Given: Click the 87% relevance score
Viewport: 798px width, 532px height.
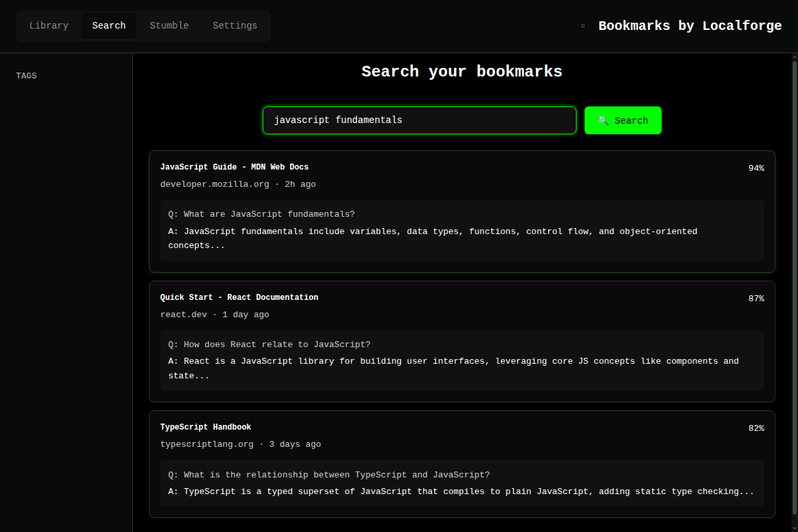Looking at the screenshot, I should [x=756, y=298].
